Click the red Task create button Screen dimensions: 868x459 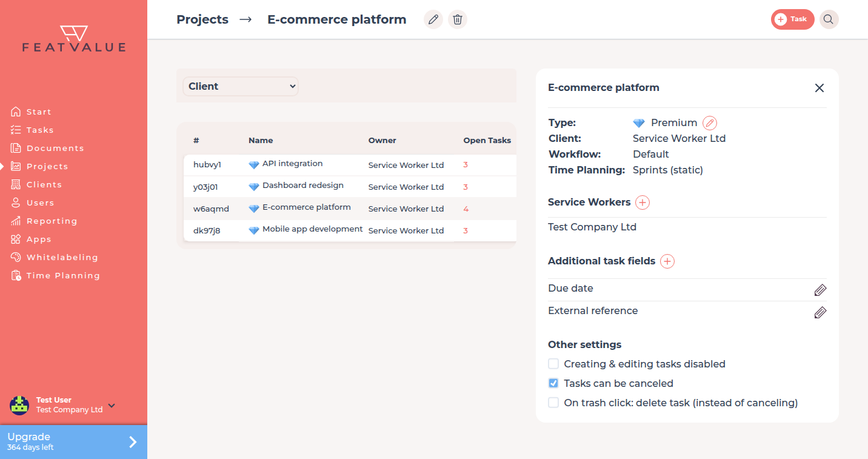[x=792, y=19]
